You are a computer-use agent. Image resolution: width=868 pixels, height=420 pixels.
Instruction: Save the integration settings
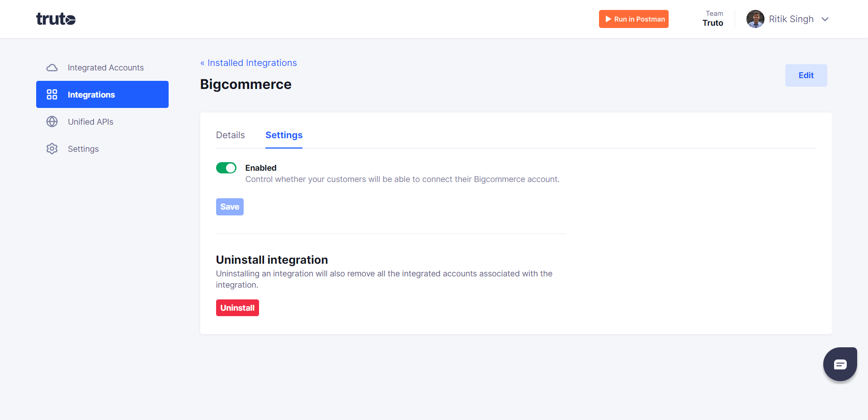230,207
